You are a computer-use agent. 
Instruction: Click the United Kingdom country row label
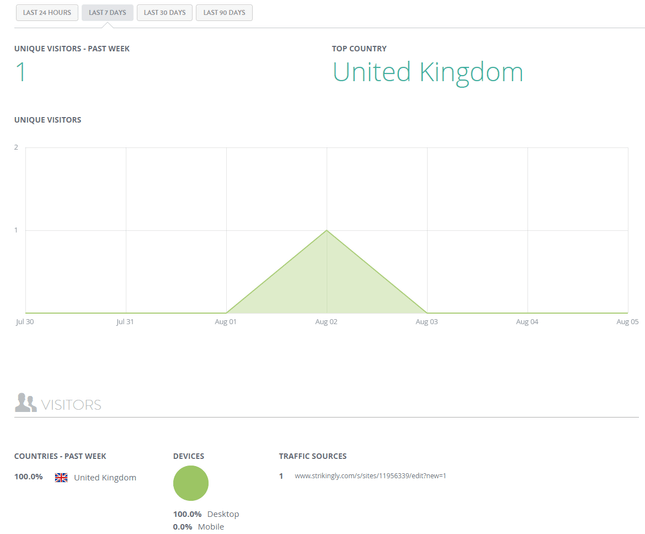pyautogui.click(x=105, y=478)
